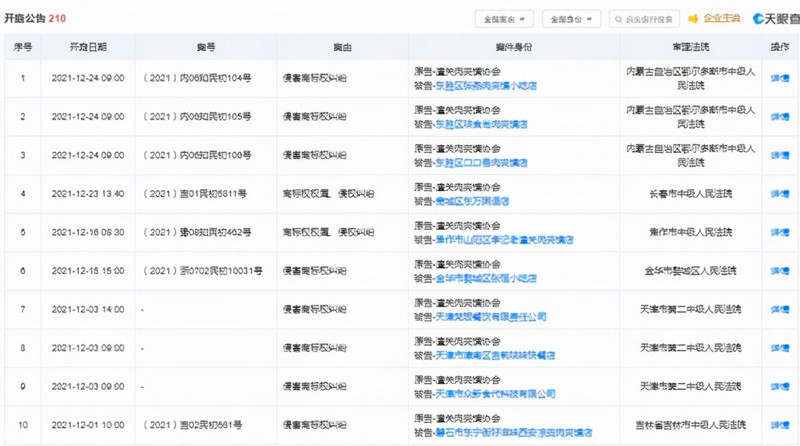The width and height of the screenshot is (800, 446).
Task: Click the date 2021-12-23 13:40
Action: tap(88, 194)
